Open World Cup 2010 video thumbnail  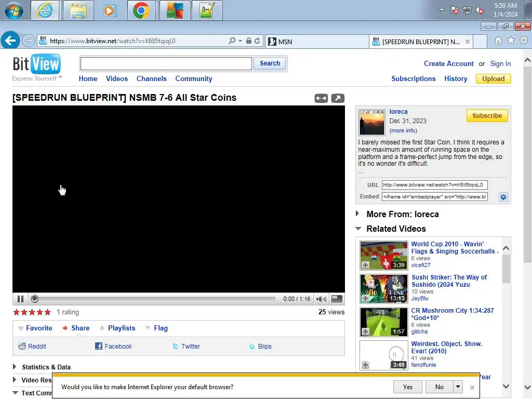click(384, 255)
